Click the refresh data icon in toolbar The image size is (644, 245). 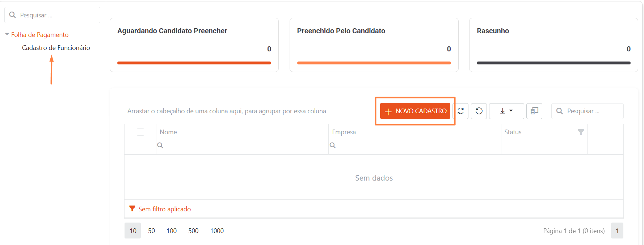point(461,111)
